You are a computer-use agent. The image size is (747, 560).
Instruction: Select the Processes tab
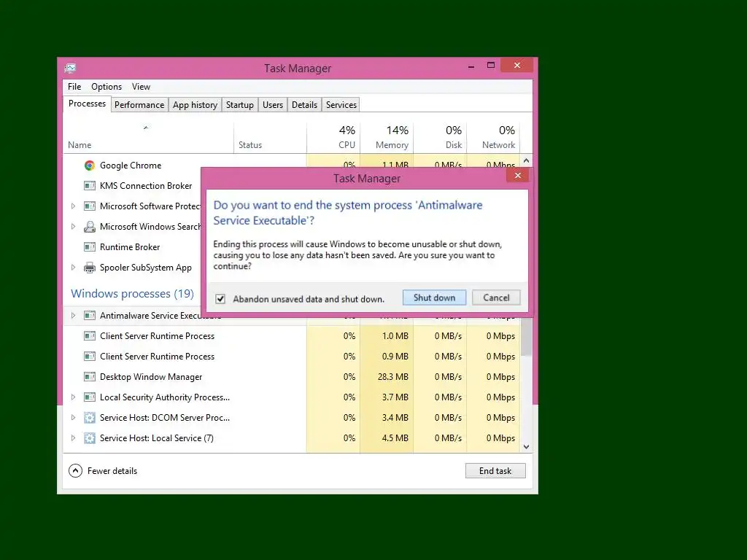pyautogui.click(x=88, y=104)
